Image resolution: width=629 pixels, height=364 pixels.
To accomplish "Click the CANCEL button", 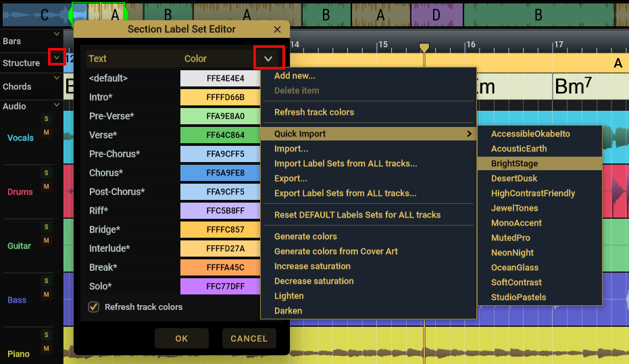I will click(x=249, y=338).
